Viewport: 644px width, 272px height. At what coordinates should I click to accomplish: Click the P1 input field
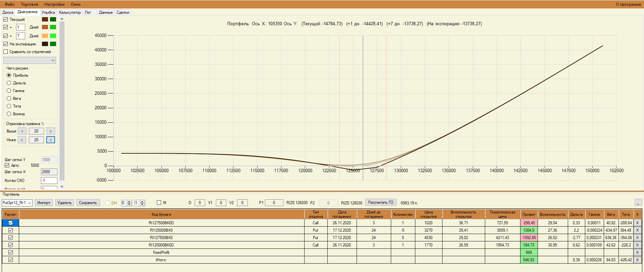(274, 203)
